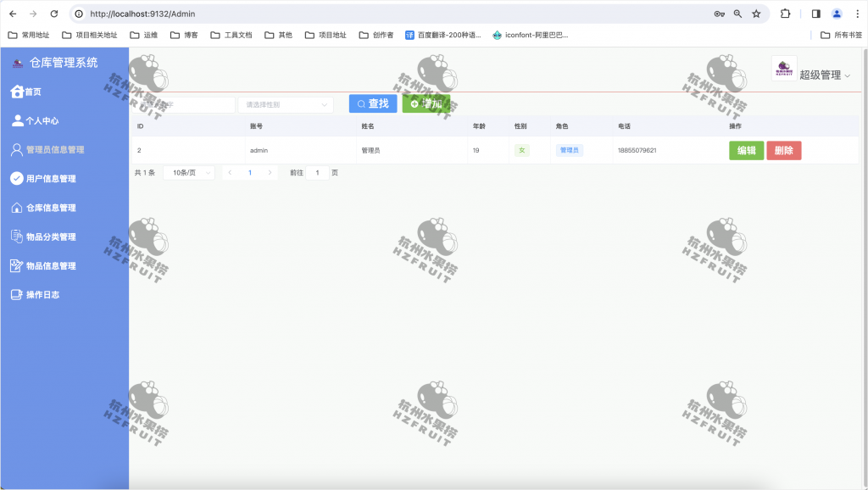Click the 用户信息管理 checkmark icon
Viewport: 868px width, 490px height.
tap(15, 178)
